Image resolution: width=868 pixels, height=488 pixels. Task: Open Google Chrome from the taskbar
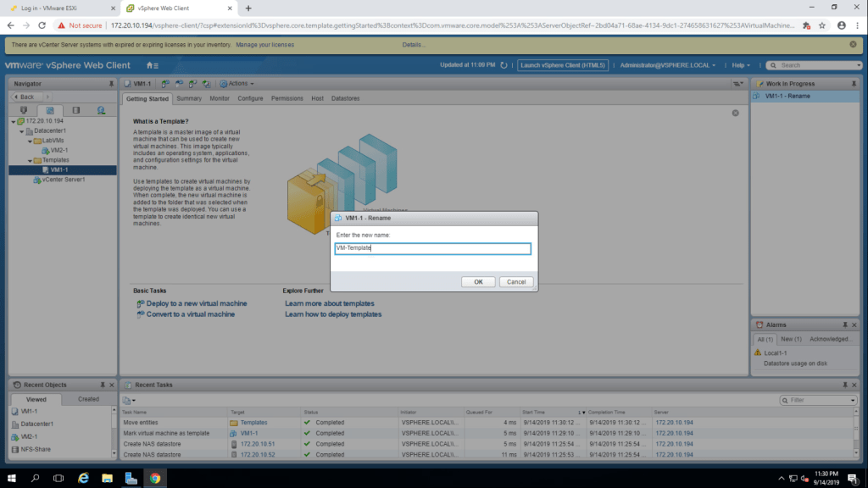pyautogui.click(x=155, y=478)
